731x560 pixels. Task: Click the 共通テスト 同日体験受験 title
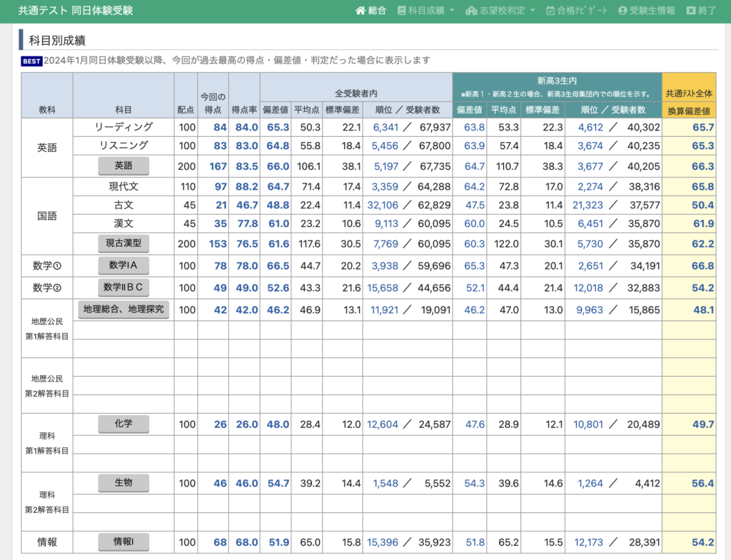(75, 11)
